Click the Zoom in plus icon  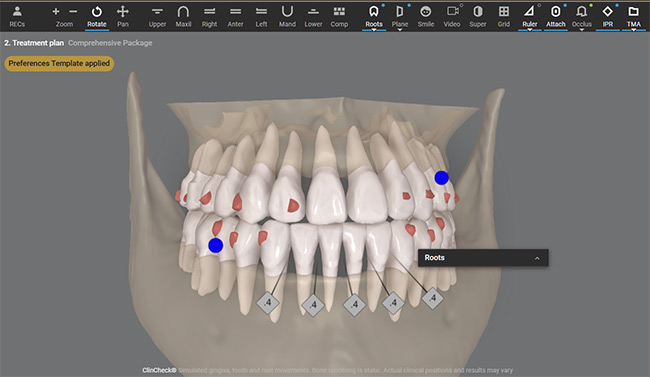pyautogui.click(x=56, y=12)
